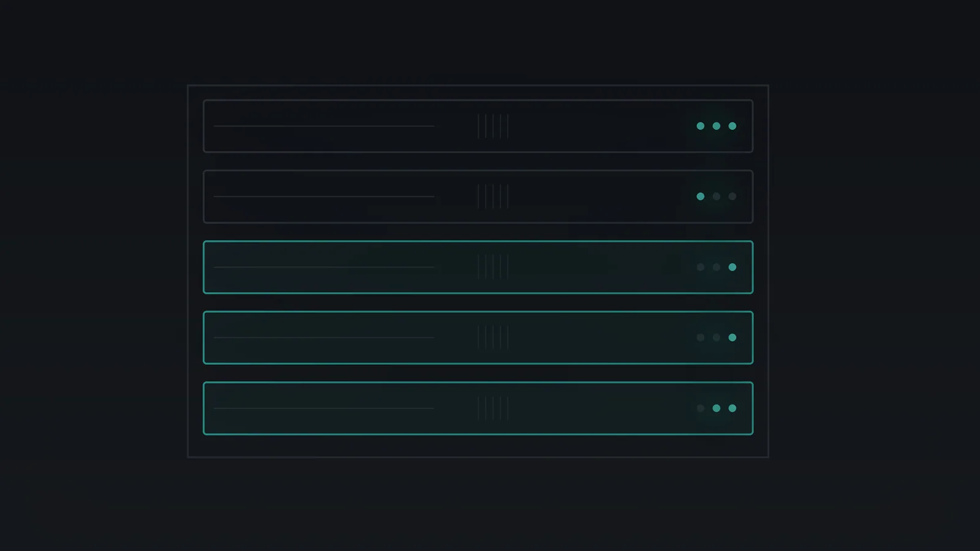
Task: Click the vent bars in the third highlighted row
Action: click(x=493, y=267)
